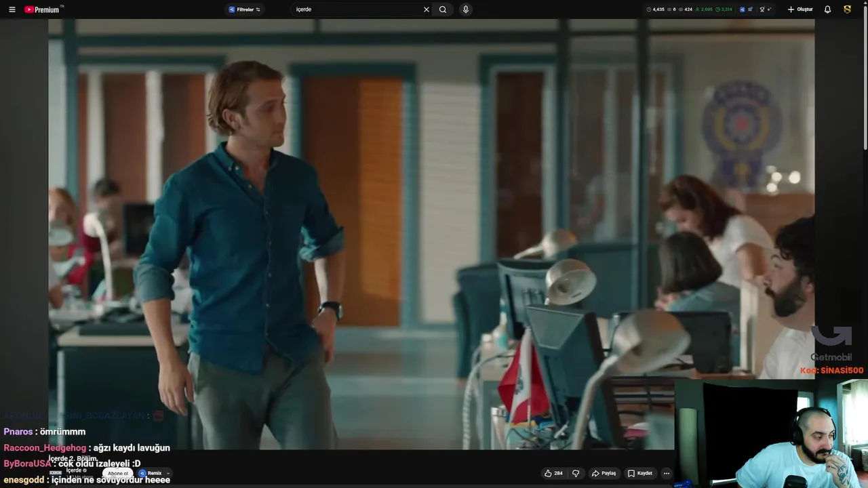Open the account avatar menu

[x=848, y=9]
